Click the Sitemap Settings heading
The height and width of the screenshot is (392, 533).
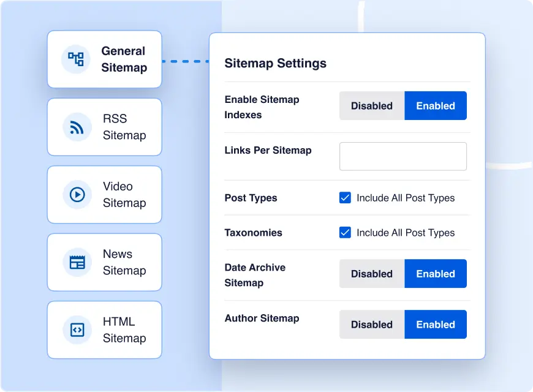point(276,63)
